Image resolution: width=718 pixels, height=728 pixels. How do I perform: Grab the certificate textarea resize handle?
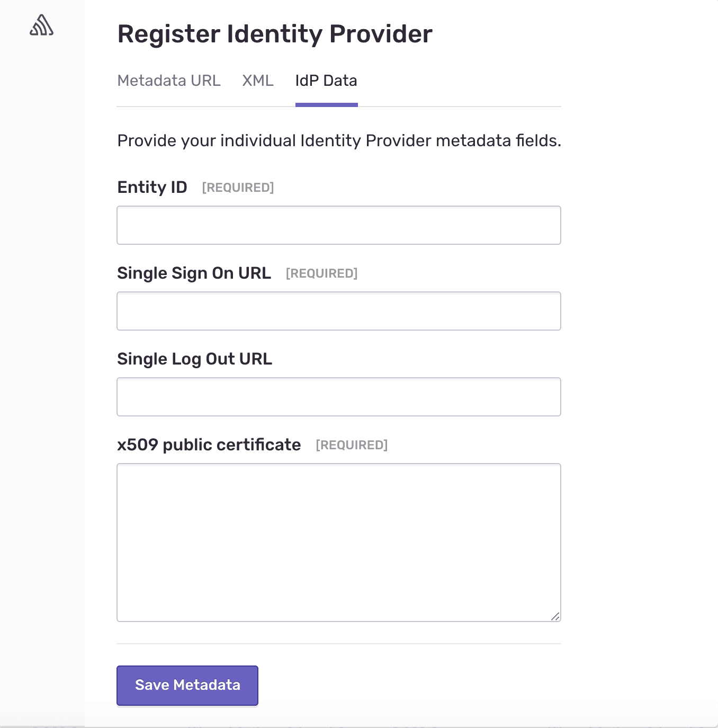click(555, 616)
